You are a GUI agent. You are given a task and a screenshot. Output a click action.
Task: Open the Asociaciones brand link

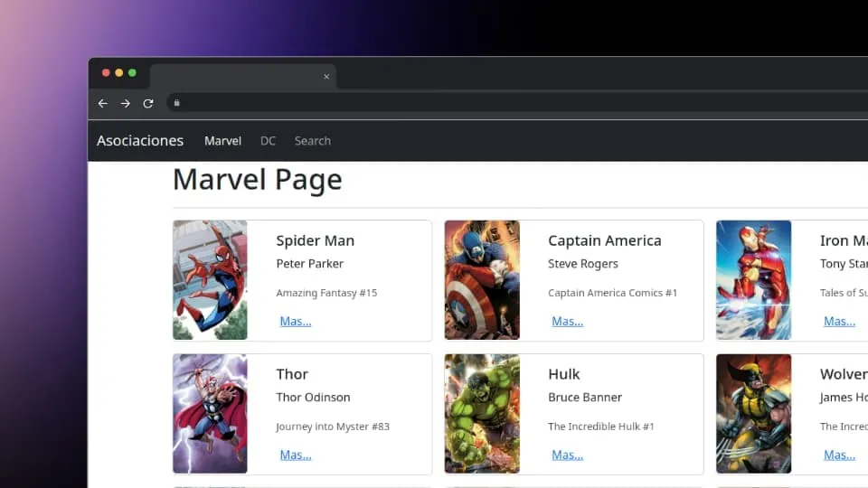coord(140,141)
